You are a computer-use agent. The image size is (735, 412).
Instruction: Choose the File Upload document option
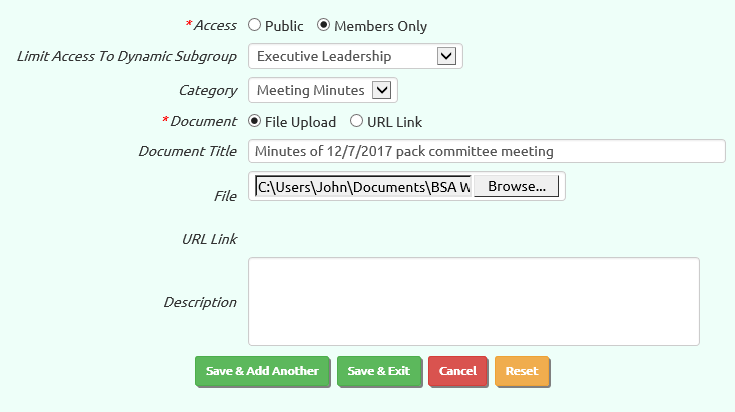point(254,121)
